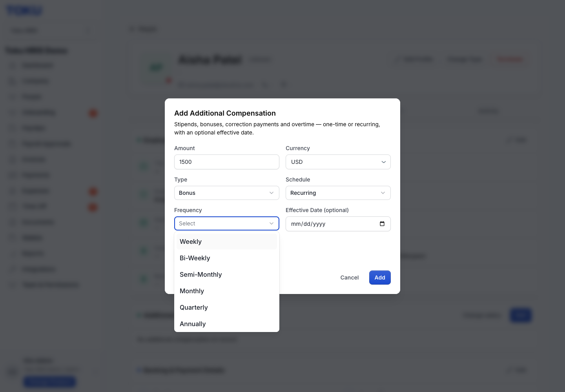Viewport: 565px width, 392px height.
Task: Open the Currency USD dropdown
Action: (338, 162)
